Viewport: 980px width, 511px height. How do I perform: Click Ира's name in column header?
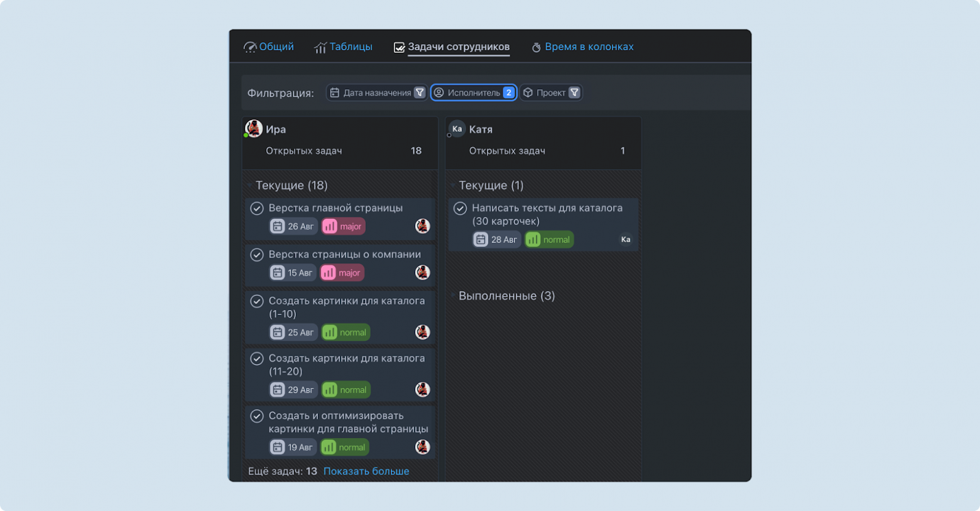(276, 129)
